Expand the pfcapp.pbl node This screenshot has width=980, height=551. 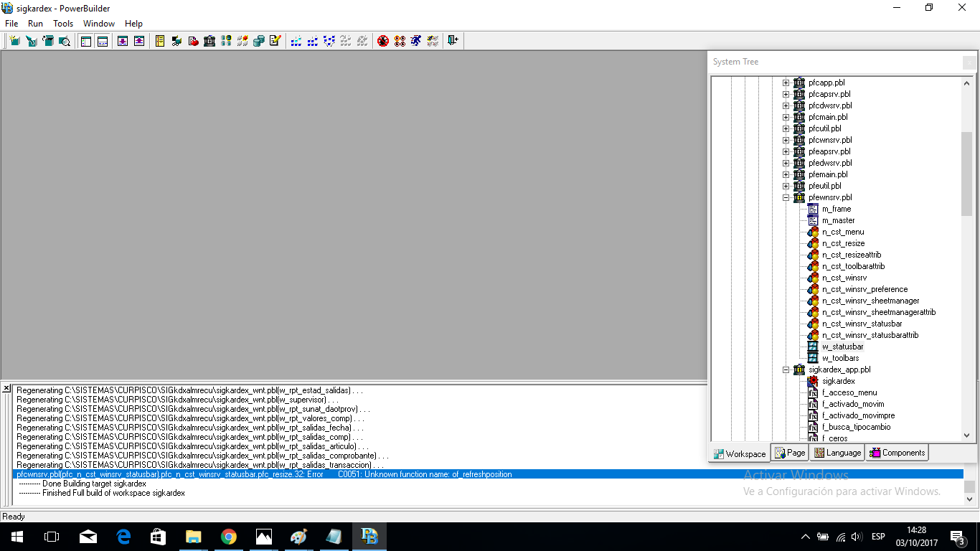[x=786, y=83]
